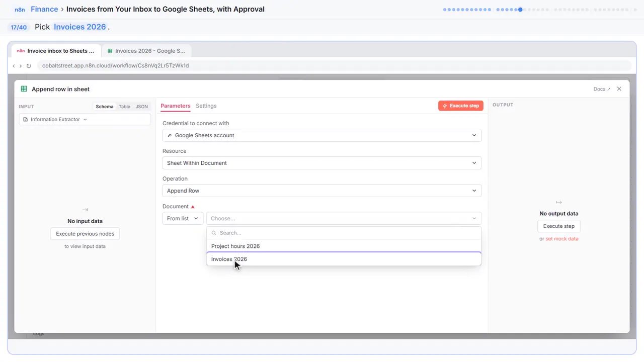Open the From list mode dropdown

[183, 218]
